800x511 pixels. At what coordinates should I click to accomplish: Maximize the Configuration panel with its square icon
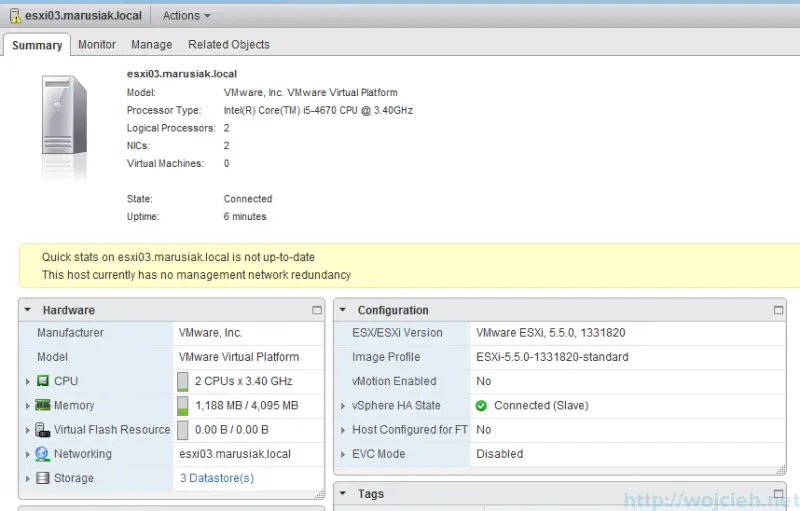click(778, 310)
